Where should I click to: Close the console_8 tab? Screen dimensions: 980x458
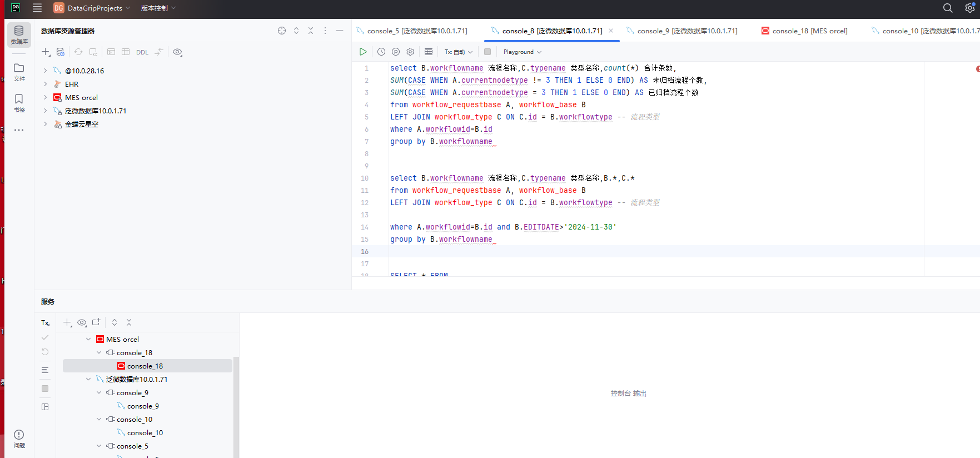point(611,31)
